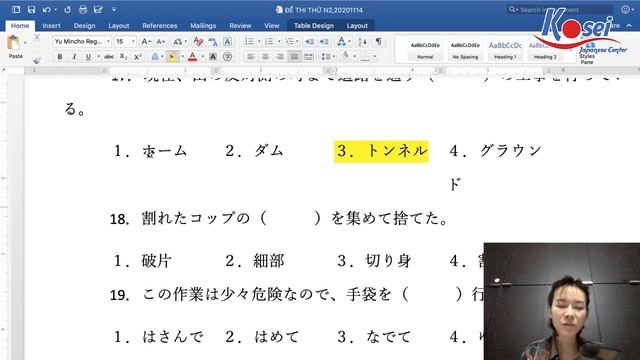The width and height of the screenshot is (640, 360).
Task: Apply red font color
Action: coord(193,57)
